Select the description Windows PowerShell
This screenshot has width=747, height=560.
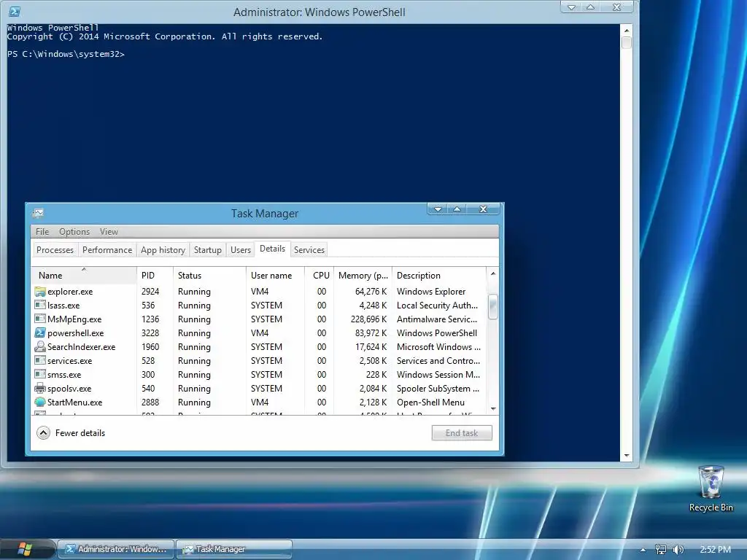point(437,332)
